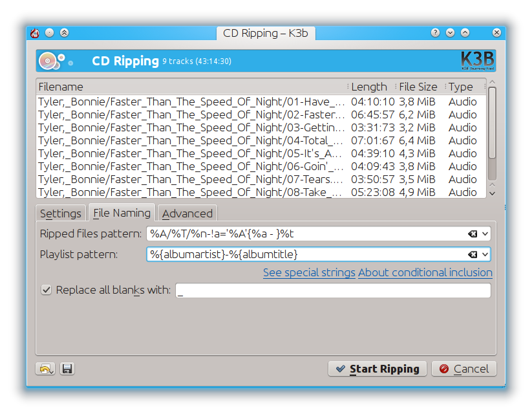Viewport: 532px width, 414px height.
Task: Sort by the Filename column header
Action: coord(192,87)
